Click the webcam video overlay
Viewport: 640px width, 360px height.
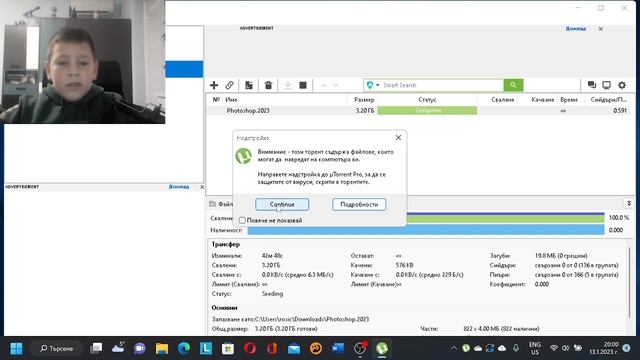point(83,62)
